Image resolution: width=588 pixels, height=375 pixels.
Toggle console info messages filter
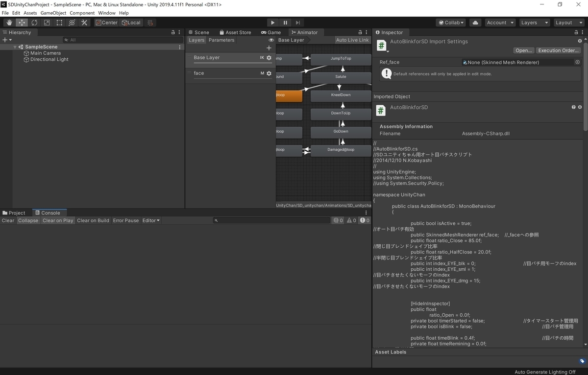(338, 220)
